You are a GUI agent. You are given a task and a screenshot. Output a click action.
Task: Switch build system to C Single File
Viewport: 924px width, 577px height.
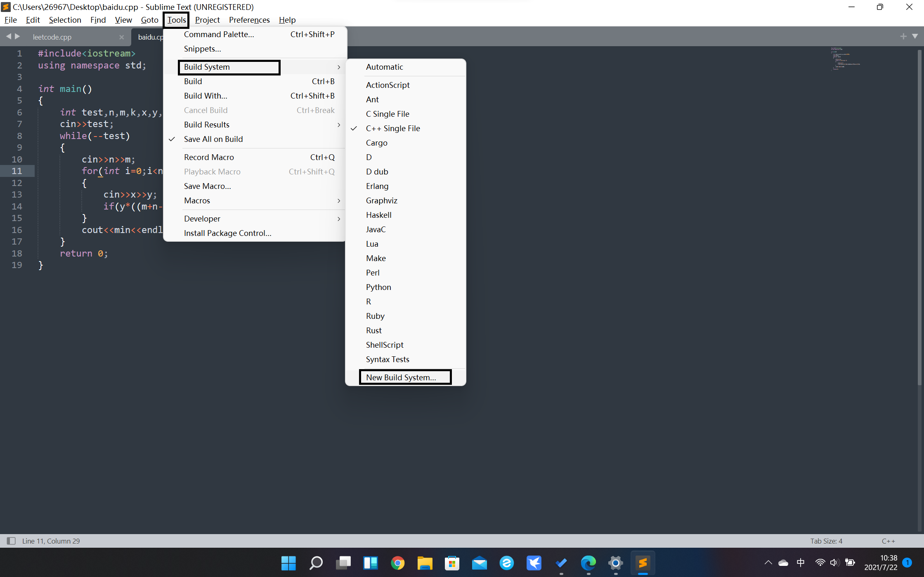388,114
